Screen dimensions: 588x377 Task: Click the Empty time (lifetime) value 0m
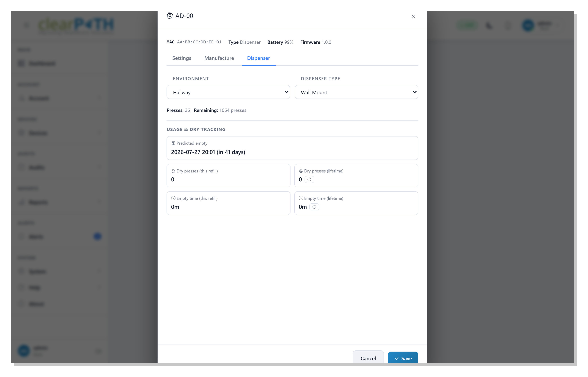pyautogui.click(x=303, y=207)
